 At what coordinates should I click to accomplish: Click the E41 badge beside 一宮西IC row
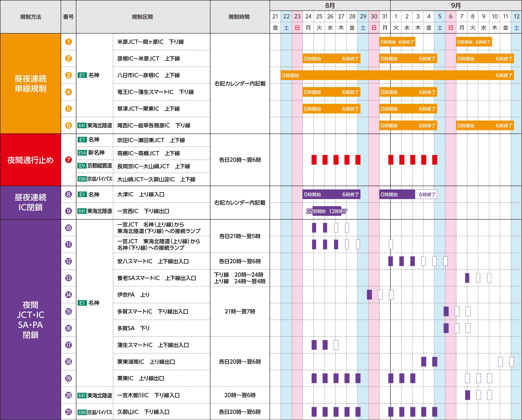coord(82,211)
